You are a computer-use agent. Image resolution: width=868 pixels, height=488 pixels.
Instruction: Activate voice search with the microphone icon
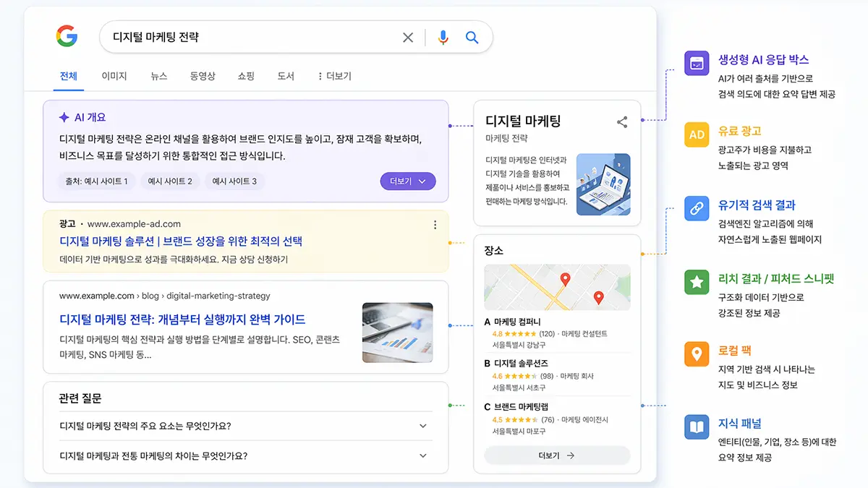(443, 37)
